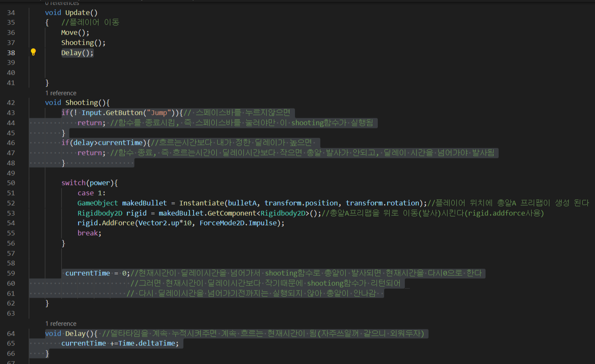Click the comment starting '//그러면 현재시간이'
Image resolution: width=595 pixels, height=364 pixels.
[265, 283]
